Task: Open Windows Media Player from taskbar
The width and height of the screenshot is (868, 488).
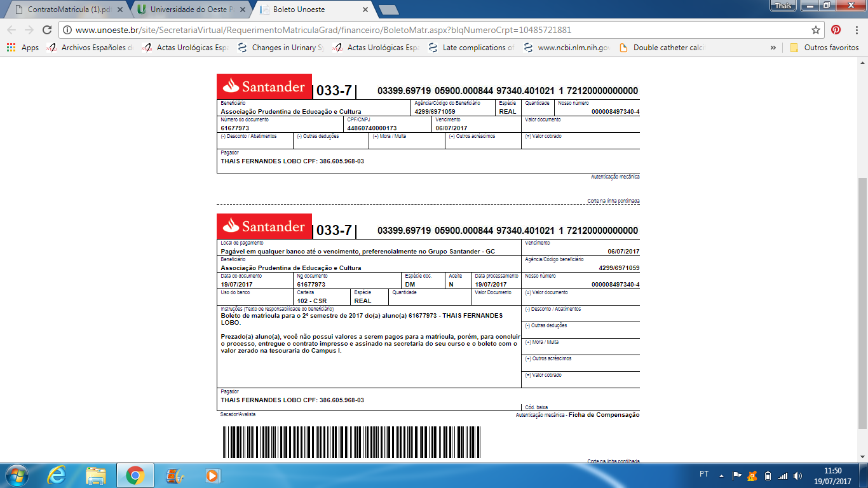Action: pyautogui.click(x=212, y=475)
